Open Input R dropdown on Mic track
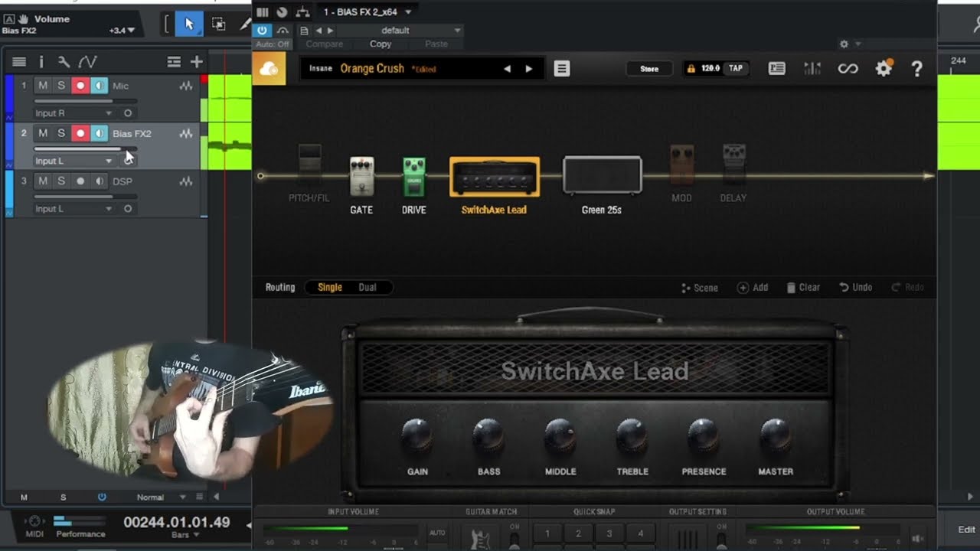This screenshot has height=551, width=980. pyautogui.click(x=74, y=113)
